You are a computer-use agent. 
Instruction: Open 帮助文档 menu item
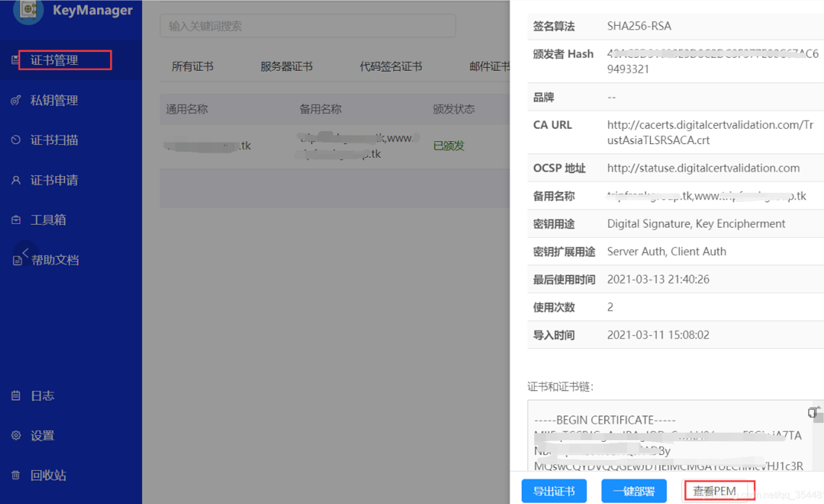tap(55, 260)
